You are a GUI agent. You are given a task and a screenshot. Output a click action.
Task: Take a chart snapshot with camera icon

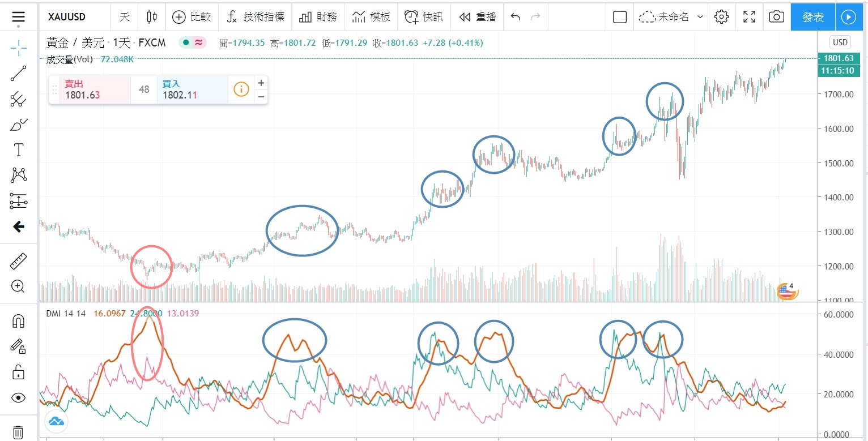tap(776, 17)
